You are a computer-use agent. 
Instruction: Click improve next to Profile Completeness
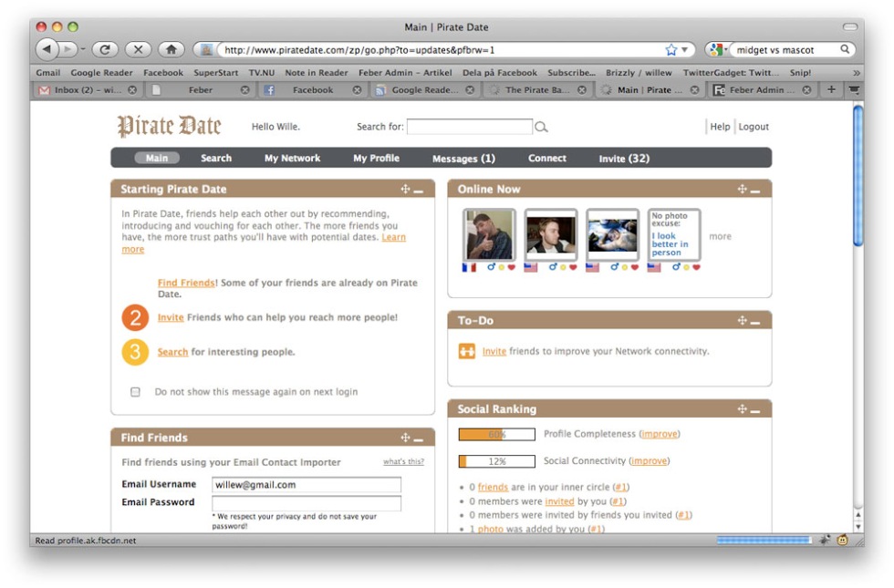[x=660, y=434]
